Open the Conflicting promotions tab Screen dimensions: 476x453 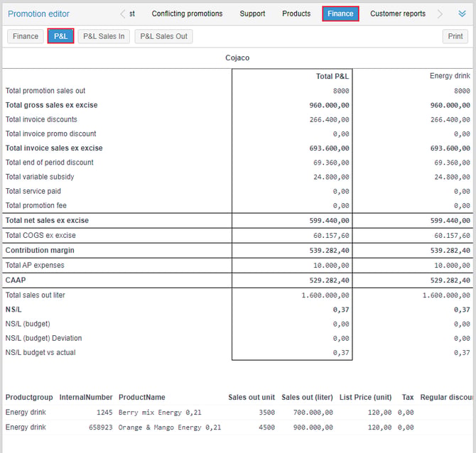tap(187, 13)
